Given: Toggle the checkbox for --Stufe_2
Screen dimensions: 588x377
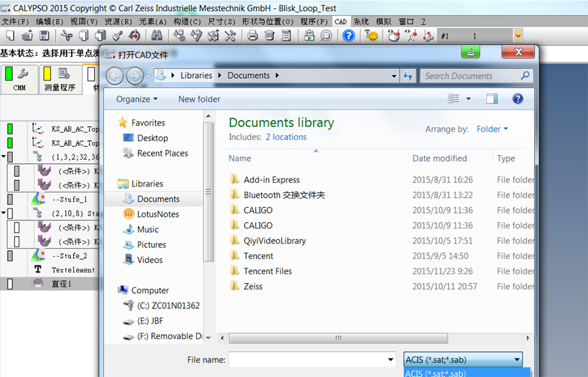Looking at the screenshot, I should pos(10,255).
